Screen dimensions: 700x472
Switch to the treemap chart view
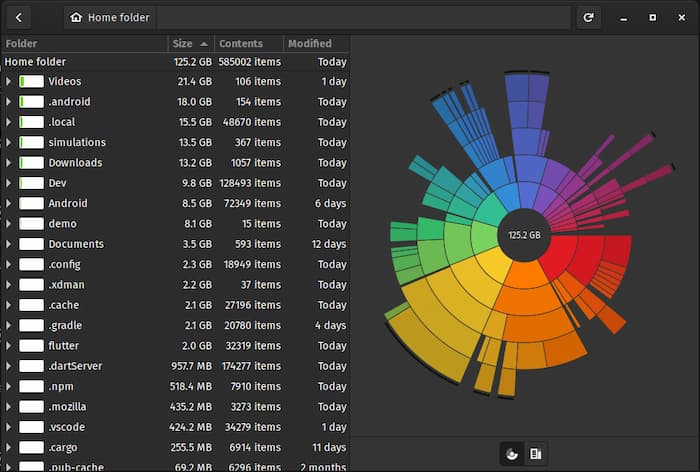(x=536, y=454)
